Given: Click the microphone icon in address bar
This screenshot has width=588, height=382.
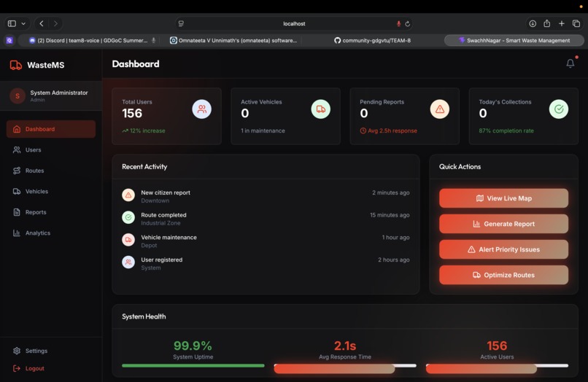Looking at the screenshot, I should click(398, 23).
